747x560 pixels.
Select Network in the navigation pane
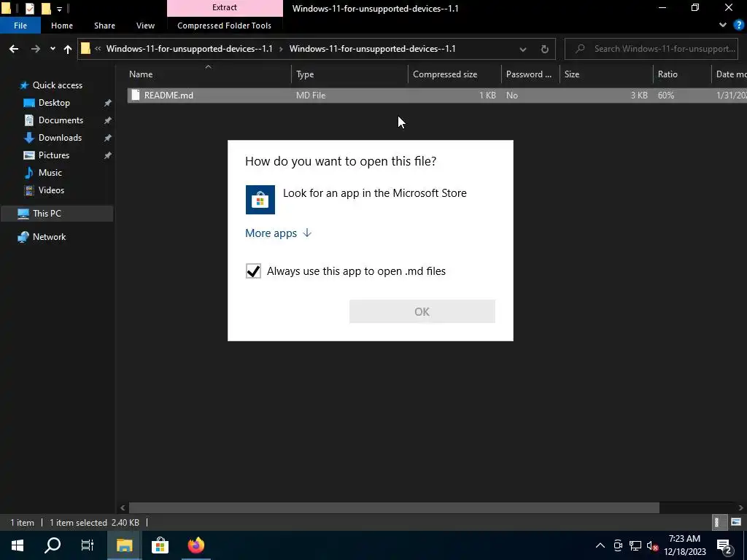click(x=49, y=237)
